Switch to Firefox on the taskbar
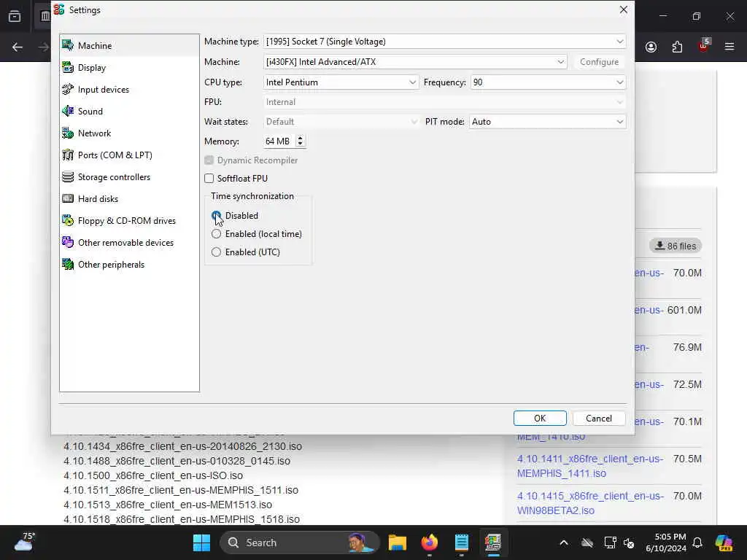The image size is (747, 560). point(429,542)
